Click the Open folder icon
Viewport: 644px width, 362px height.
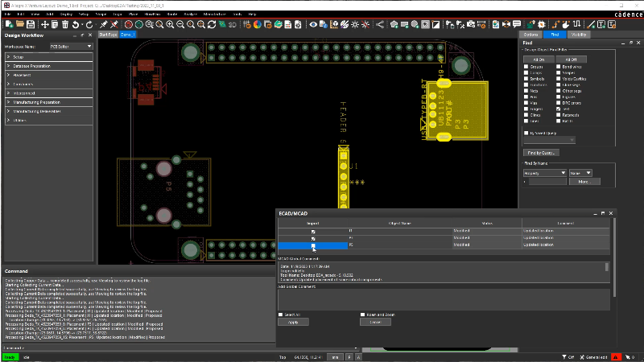(20, 25)
